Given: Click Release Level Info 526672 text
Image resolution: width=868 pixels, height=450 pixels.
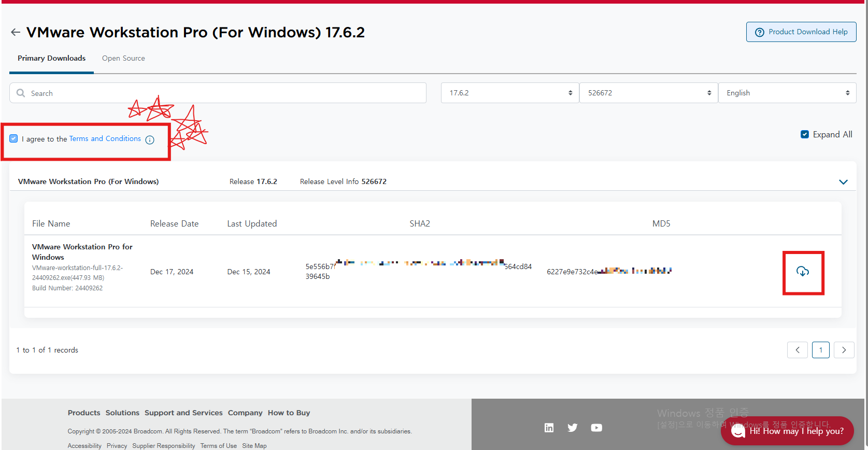Looking at the screenshot, I should 343,181.
